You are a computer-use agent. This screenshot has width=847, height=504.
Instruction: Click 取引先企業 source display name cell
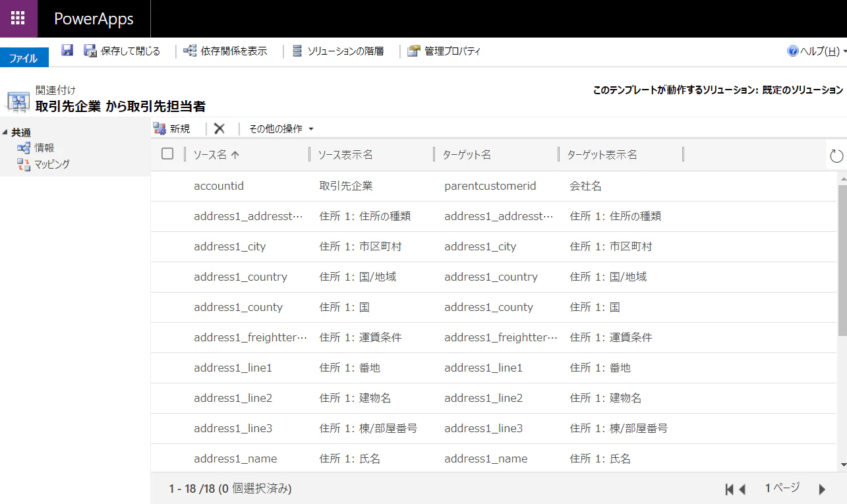[346, 186]
